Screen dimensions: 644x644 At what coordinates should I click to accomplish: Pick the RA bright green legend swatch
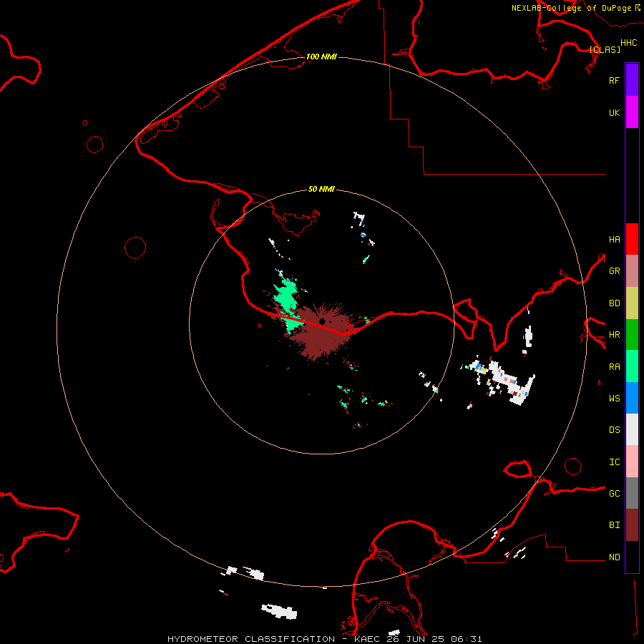[x=632, y=366]
